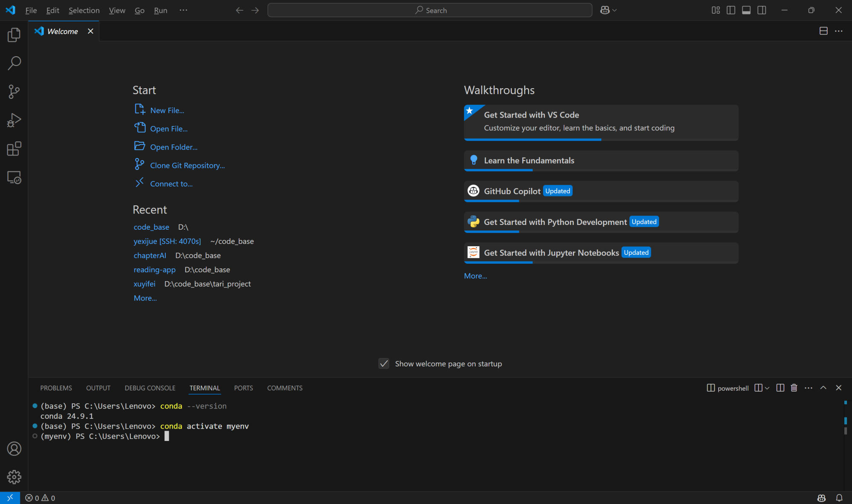
Task: Open the View menu
Action: click(x=117, y=10)
